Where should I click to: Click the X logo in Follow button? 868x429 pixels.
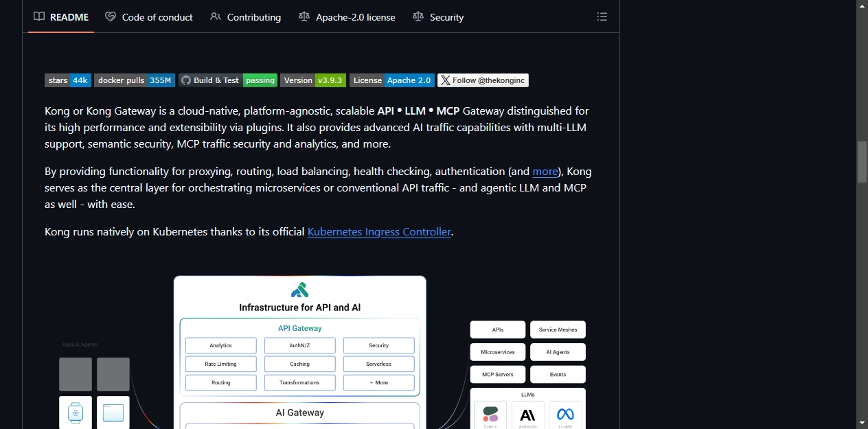point(446,80)
